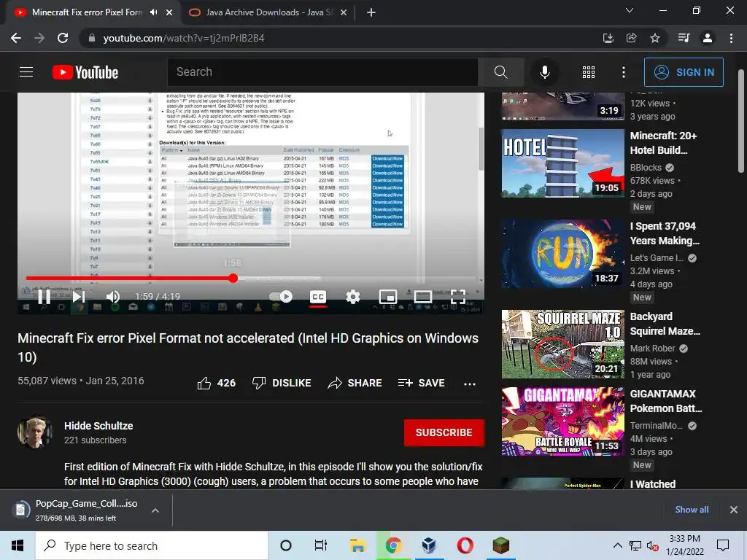Start voice search with microphone icon
The height and width of the screenshot is (560, 747).
pyautogui.click(x=544, y=72)
